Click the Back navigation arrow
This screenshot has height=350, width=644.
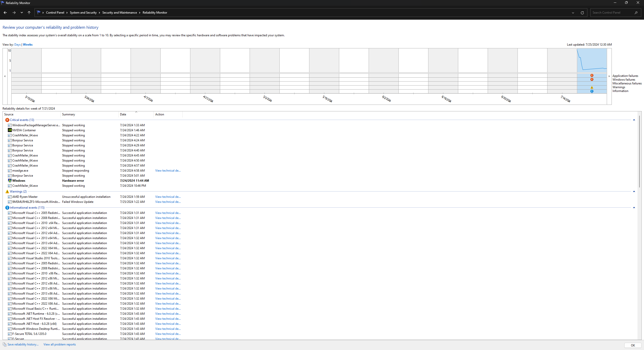(5, 13)
